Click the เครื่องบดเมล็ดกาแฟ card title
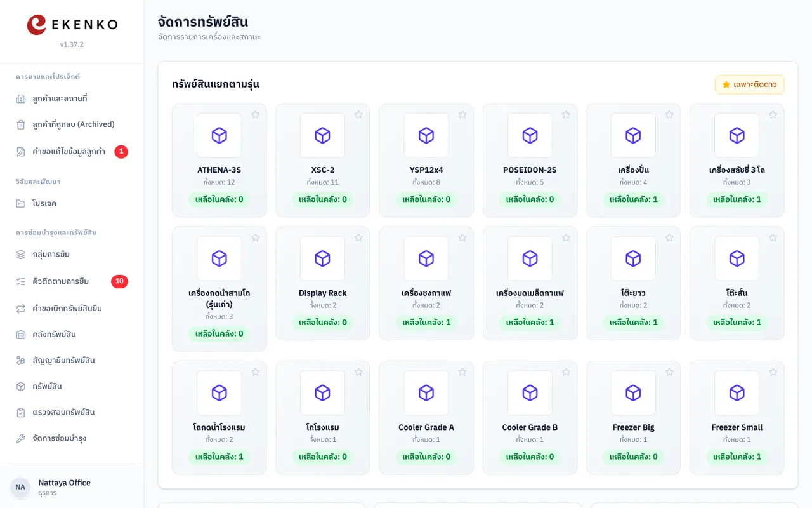Image resolution: width=812 pixels, height=508 pixels. point(530,293)
